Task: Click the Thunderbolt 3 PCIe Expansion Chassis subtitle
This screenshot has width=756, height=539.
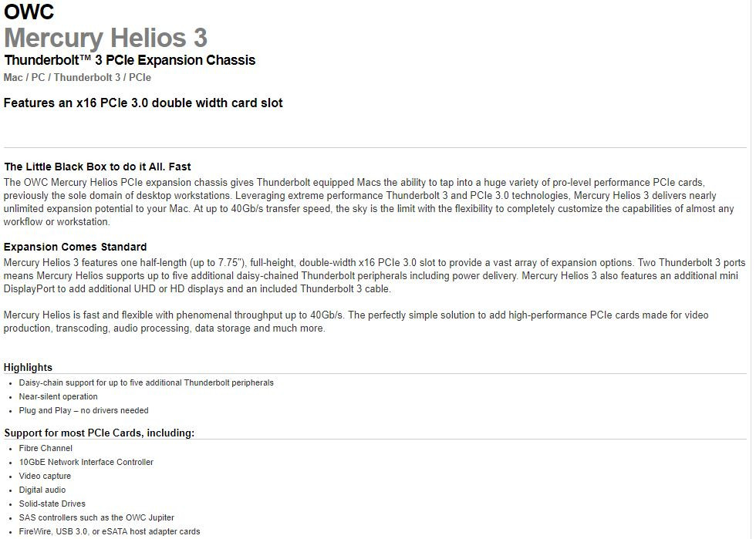Action: click(130, 60)
